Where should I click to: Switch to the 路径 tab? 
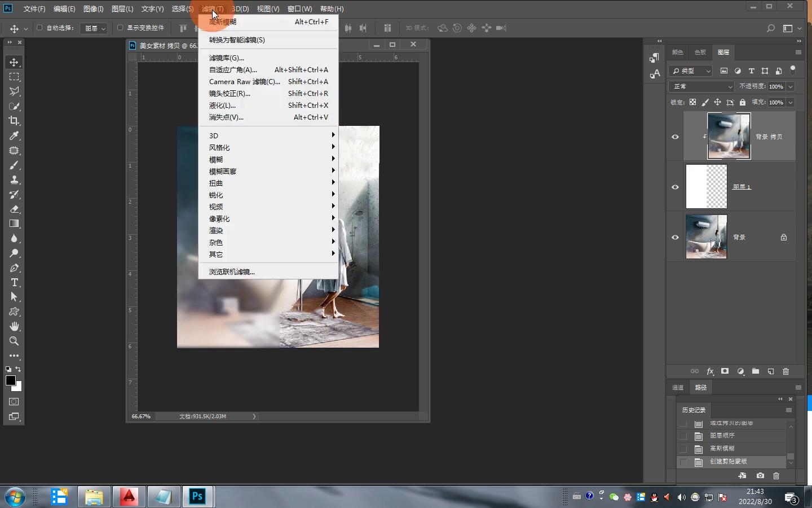point(701,387)
